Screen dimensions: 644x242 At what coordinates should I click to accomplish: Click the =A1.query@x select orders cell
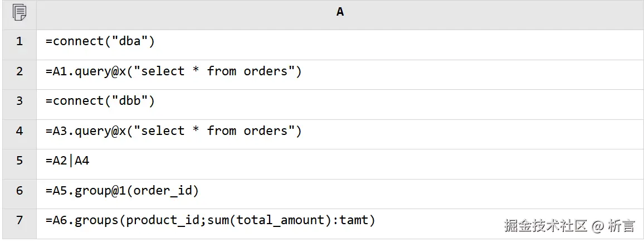(173, 71)
